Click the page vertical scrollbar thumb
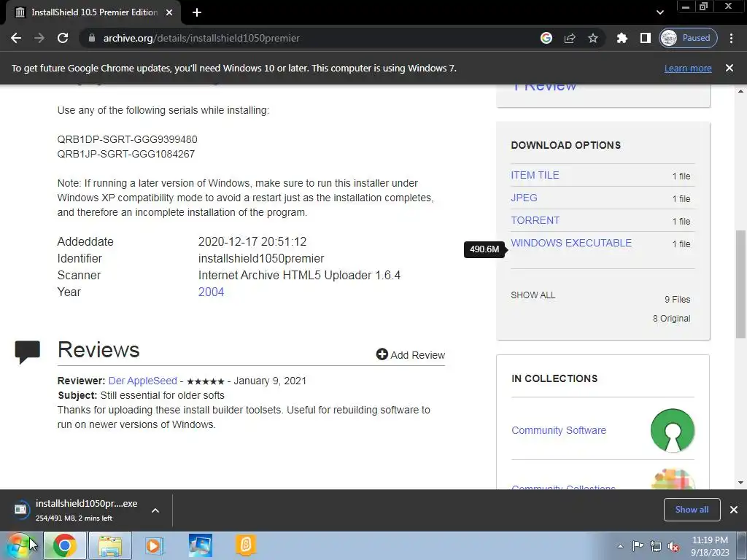Viewport: 747px width, 560px height. pos(741,284)
